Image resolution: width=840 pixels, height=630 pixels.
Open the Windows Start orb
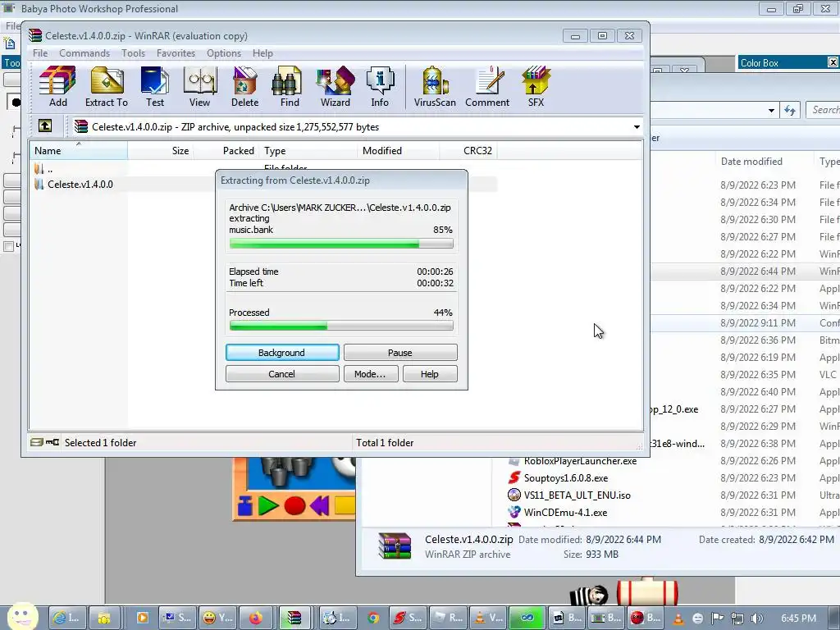23,616
